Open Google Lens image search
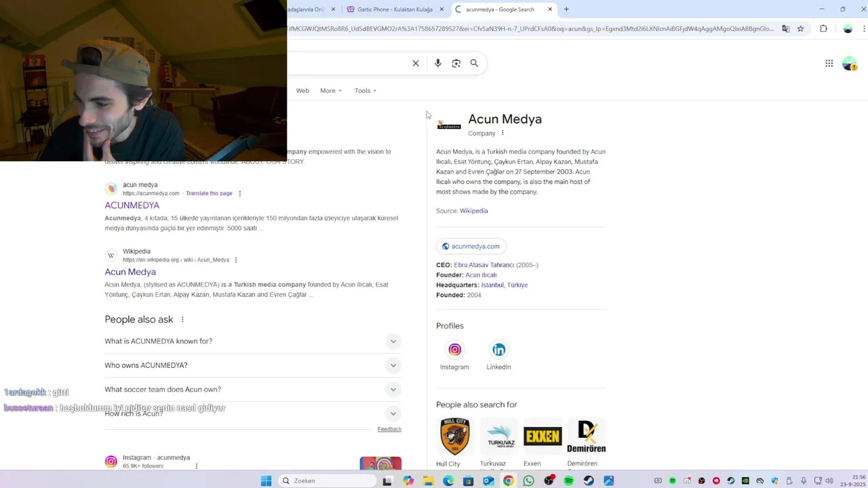The width and height of the screenshot is (868, 488). point(456,63)
